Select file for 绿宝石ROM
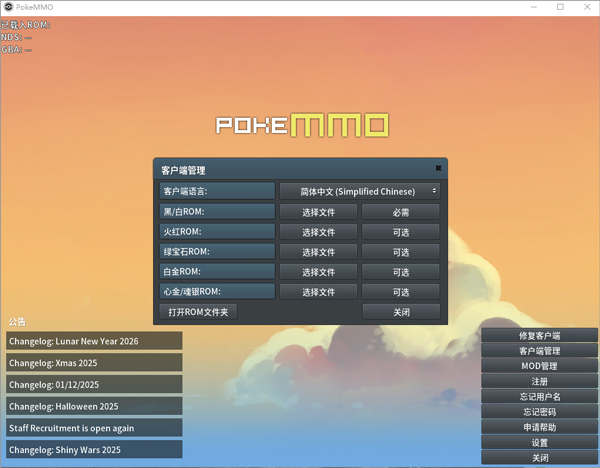The image size is (600, 468). pos(318,252)
